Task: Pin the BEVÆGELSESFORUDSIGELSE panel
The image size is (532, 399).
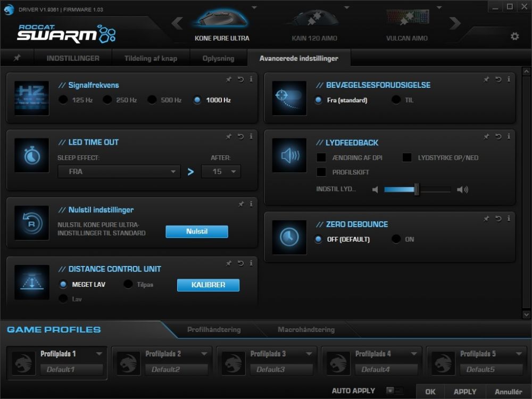Action: point(486,79)
